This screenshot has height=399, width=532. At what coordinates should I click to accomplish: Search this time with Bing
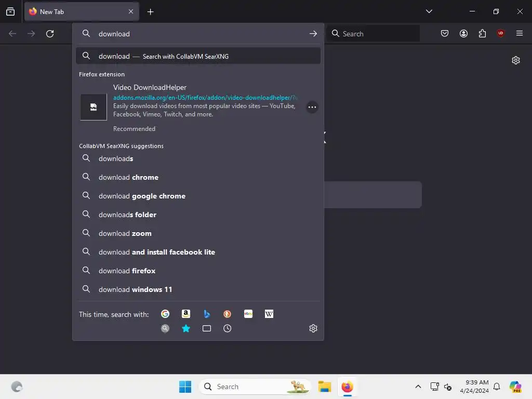pyautogui.click(x=207, y=314)
